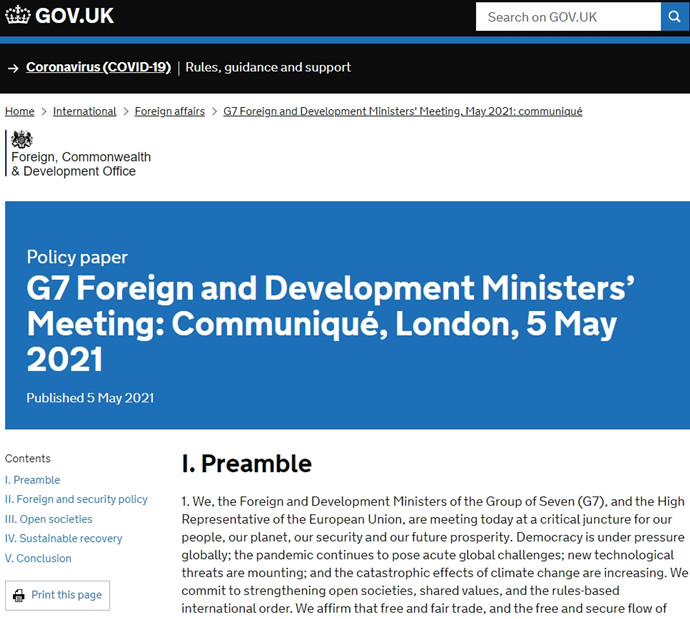Screen dimensions: 690x619
Task: Open the G7 Meeting May 2021 communiqué breadcrumb
Action: click(x=403, y=111)
